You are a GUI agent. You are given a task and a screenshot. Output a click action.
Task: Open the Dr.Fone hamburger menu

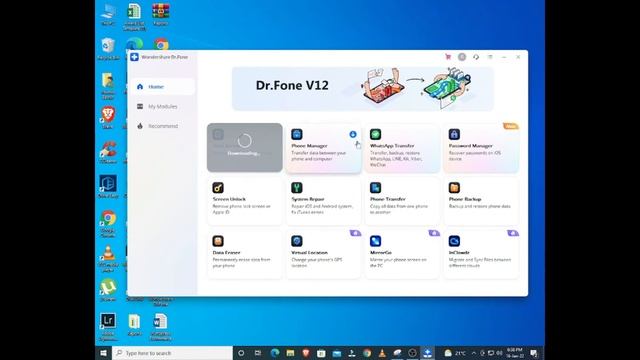[490, 57]
